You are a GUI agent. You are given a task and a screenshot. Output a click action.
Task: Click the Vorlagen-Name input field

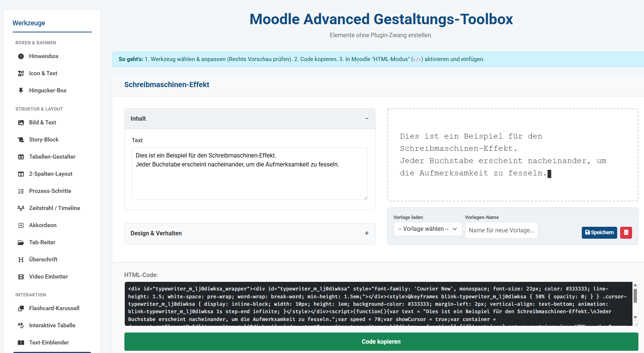[x=501, y=230]
